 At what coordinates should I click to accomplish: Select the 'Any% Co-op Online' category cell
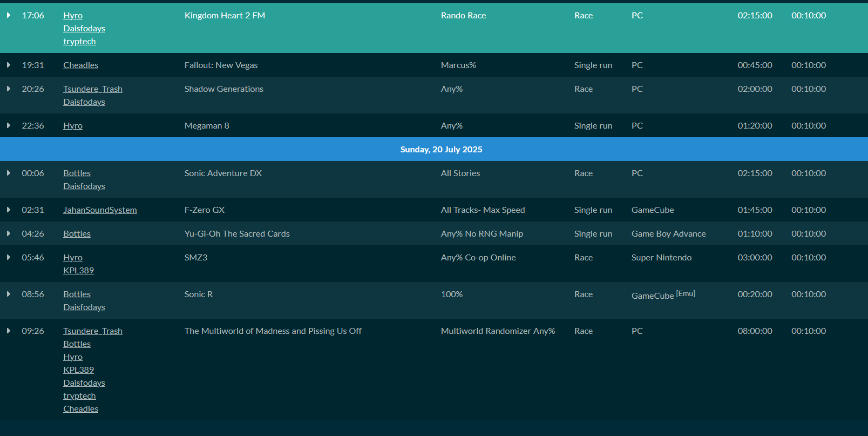[x=478, y=258]
